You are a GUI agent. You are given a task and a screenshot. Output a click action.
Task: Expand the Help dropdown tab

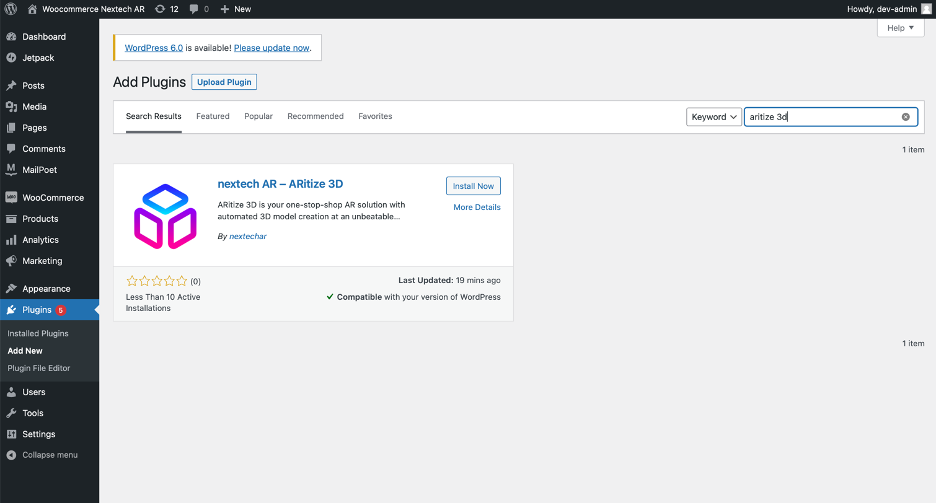[900, 28]
